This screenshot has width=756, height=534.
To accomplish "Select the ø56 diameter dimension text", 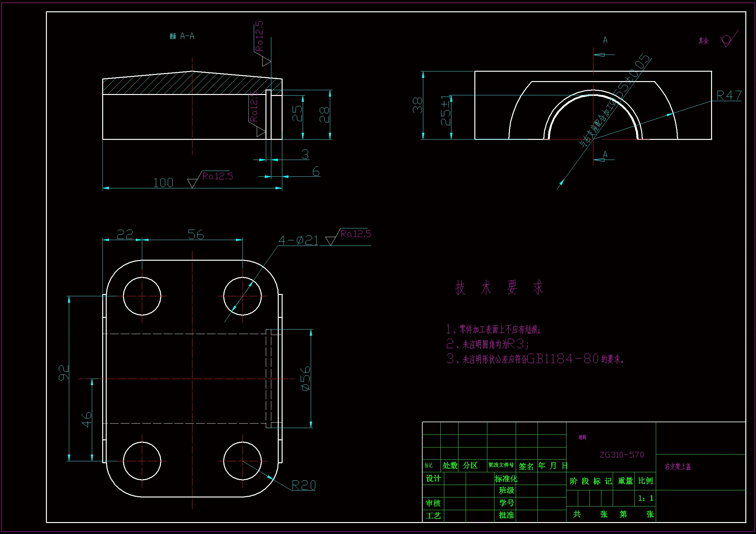I will (306, 378).
